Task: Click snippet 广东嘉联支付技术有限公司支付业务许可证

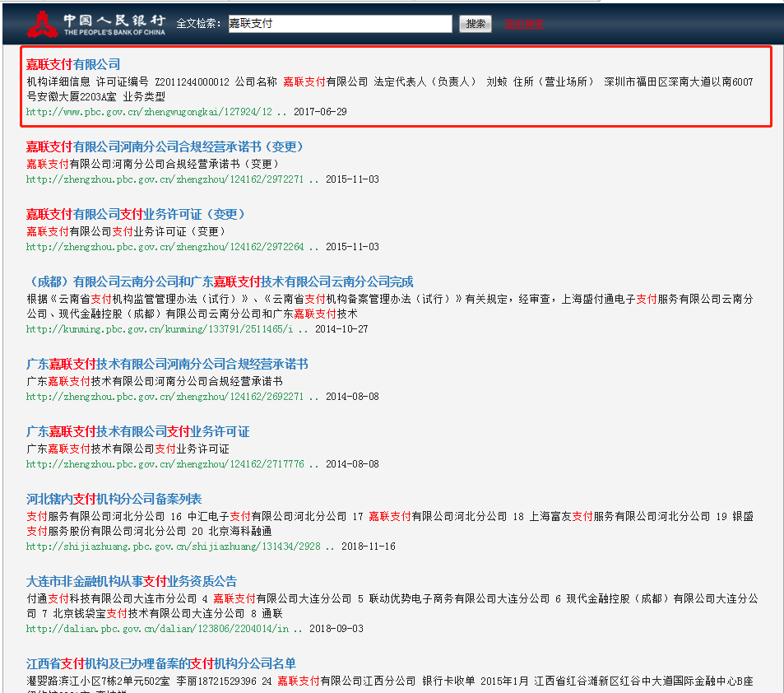Action: [x=128, y=449]
